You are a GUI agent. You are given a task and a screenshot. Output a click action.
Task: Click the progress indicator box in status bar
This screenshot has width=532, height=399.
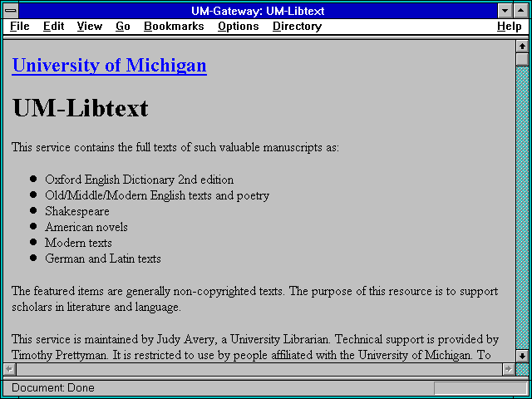[480, 388]
